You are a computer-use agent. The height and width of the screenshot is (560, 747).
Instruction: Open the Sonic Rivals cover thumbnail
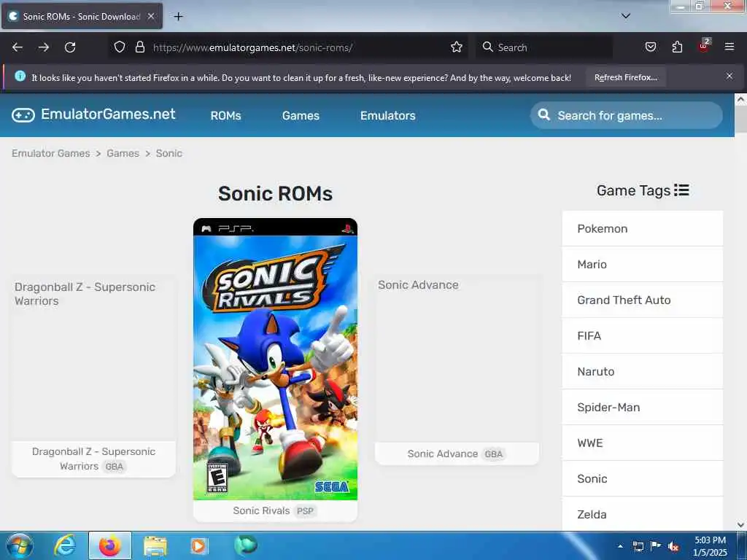pos(275,359)
